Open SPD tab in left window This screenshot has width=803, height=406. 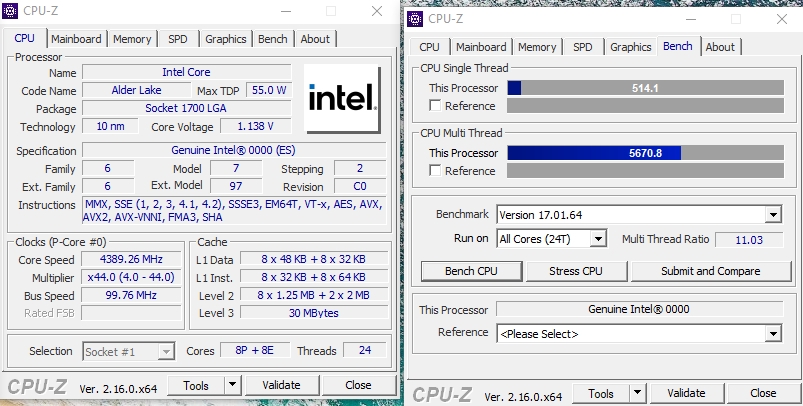[178, 39]
